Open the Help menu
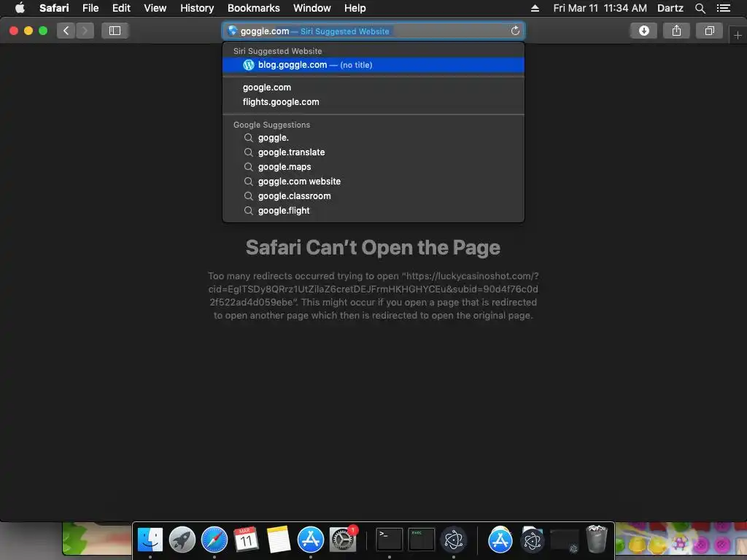The width and height of the screenshot is (747, 560). point(355,8)
